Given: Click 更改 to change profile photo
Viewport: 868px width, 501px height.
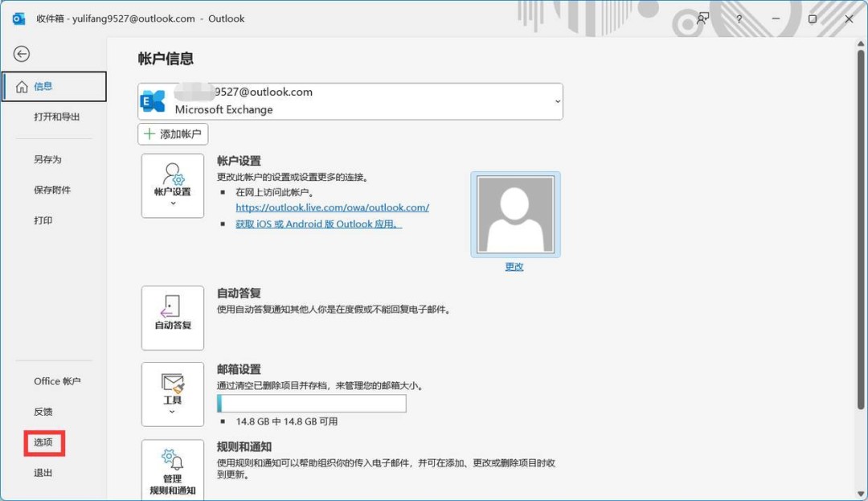Looking at the screenshot, I should pyautogui.click(x=513, y=266).
